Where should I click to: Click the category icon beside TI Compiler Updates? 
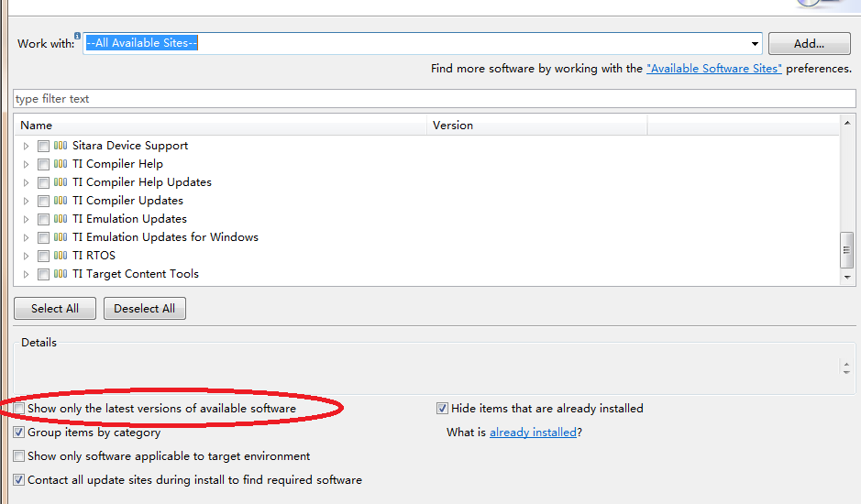click(61, 201)
